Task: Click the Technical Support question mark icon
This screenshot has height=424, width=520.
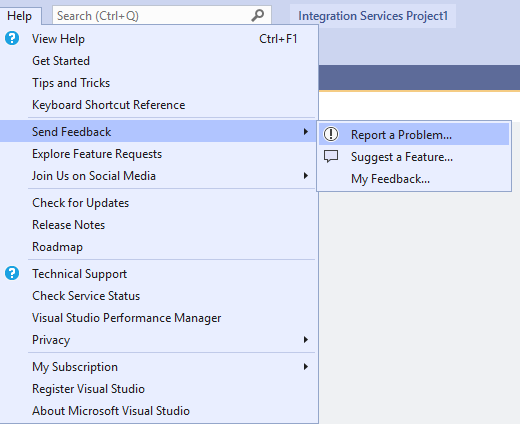Action: [12, 273]
